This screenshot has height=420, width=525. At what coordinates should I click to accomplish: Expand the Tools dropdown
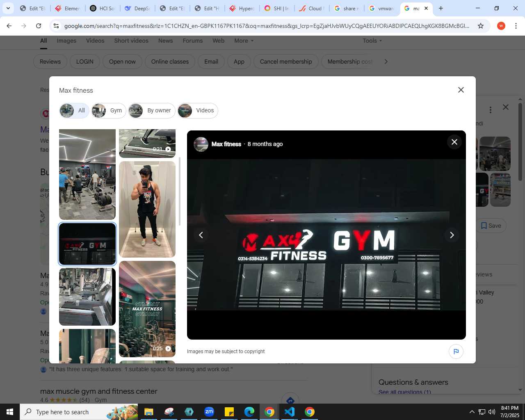pos(372,41)
